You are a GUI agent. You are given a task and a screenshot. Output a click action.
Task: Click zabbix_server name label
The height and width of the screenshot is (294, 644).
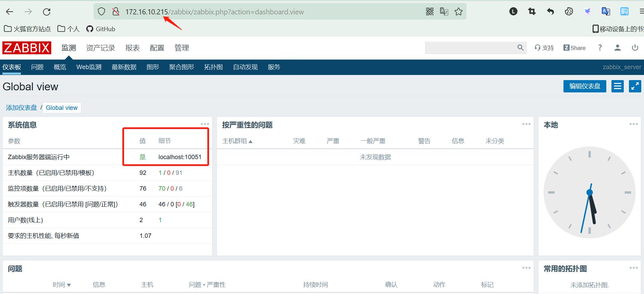coord(622,67)
